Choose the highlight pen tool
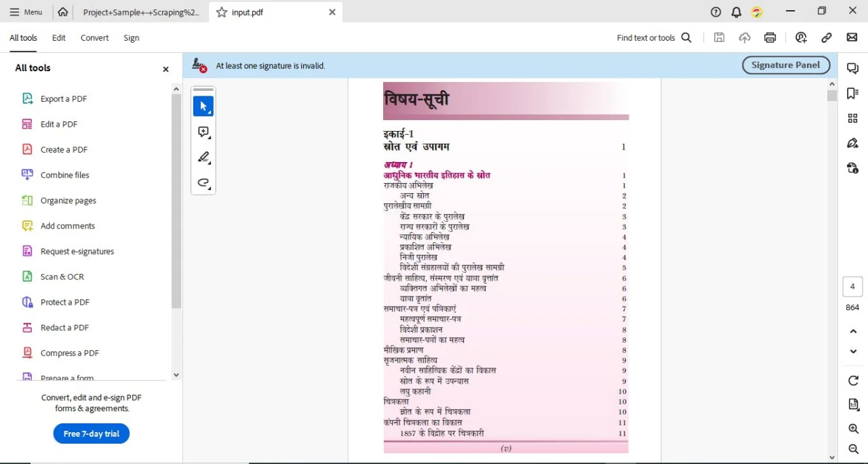The width and height of the screenshot is (868, 464). pos(203,157)
